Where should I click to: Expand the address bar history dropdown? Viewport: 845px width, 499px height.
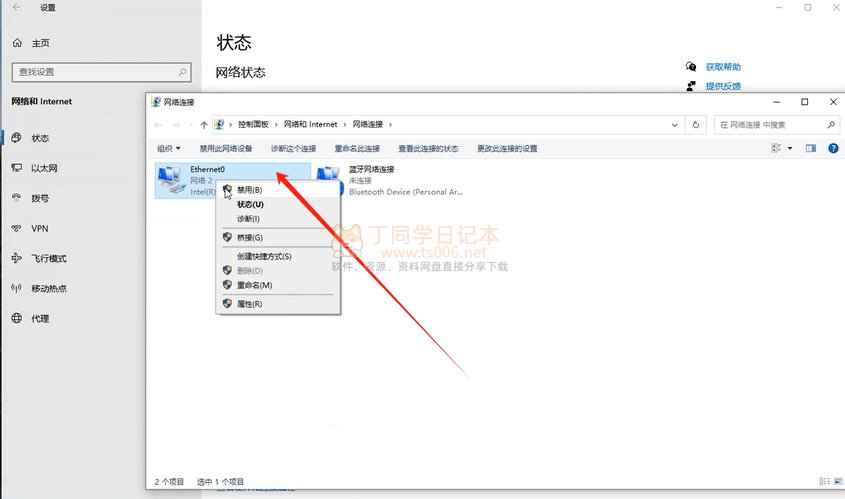coord(674,125)
